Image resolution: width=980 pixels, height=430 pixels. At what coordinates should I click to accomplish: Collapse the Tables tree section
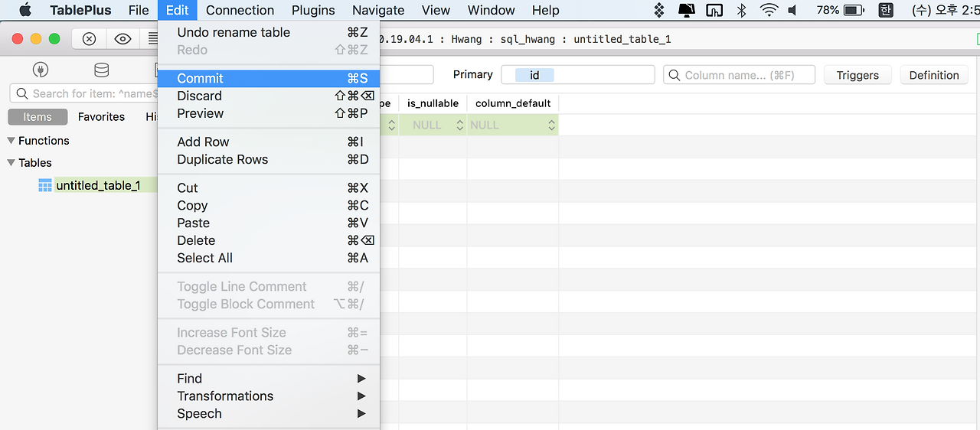[x=11, y=163]
